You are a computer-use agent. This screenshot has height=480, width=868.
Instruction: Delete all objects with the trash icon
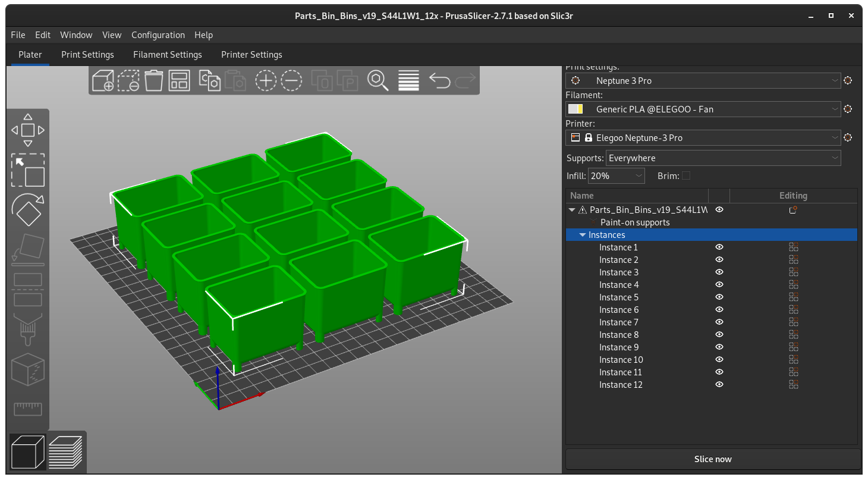click(153, 80)
